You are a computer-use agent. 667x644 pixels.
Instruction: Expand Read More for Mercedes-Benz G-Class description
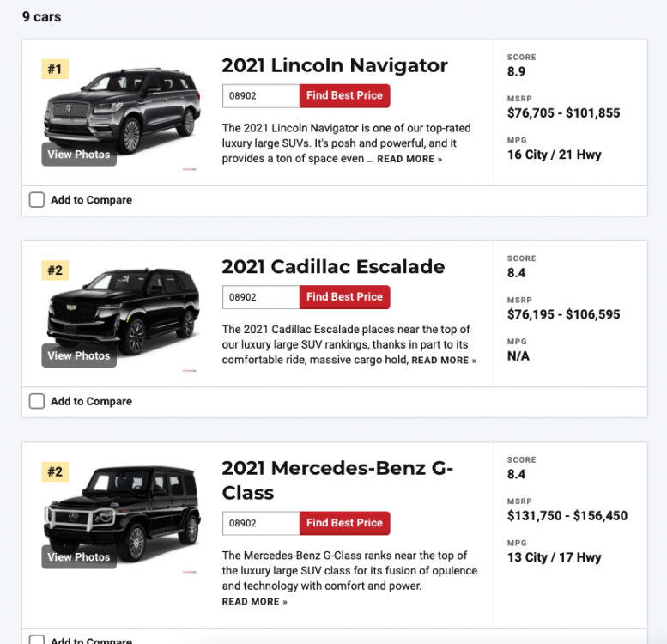254,602
